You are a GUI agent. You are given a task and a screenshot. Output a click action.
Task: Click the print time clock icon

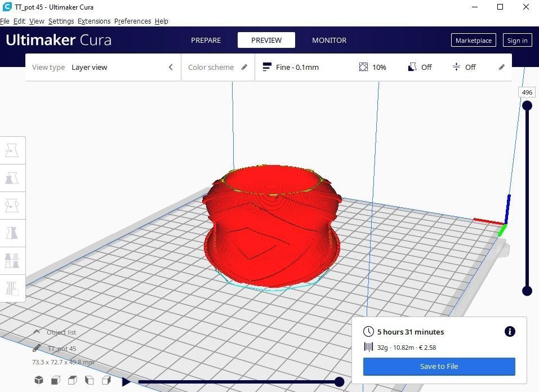tap(368, 332)
